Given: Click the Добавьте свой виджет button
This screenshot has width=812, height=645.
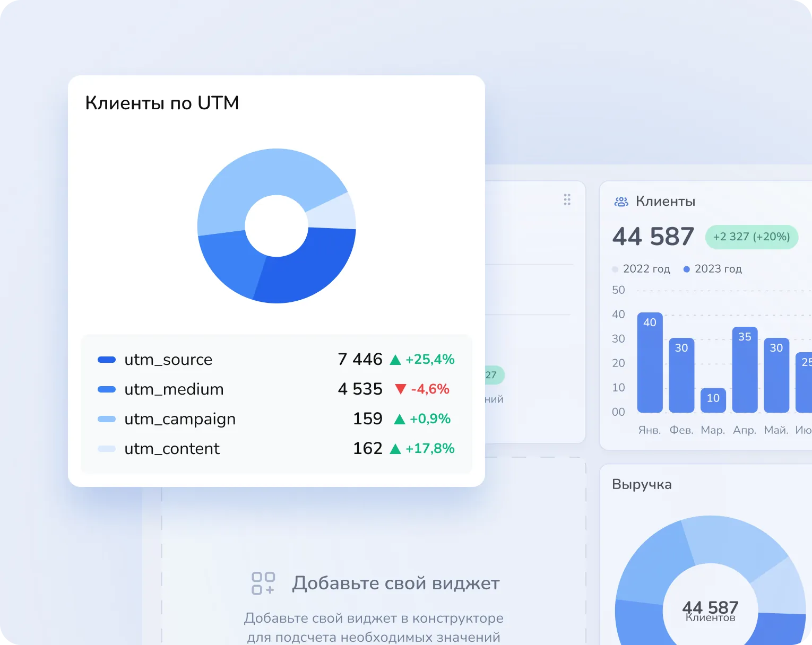Looking at the screenshot, I should pos(395,583).
